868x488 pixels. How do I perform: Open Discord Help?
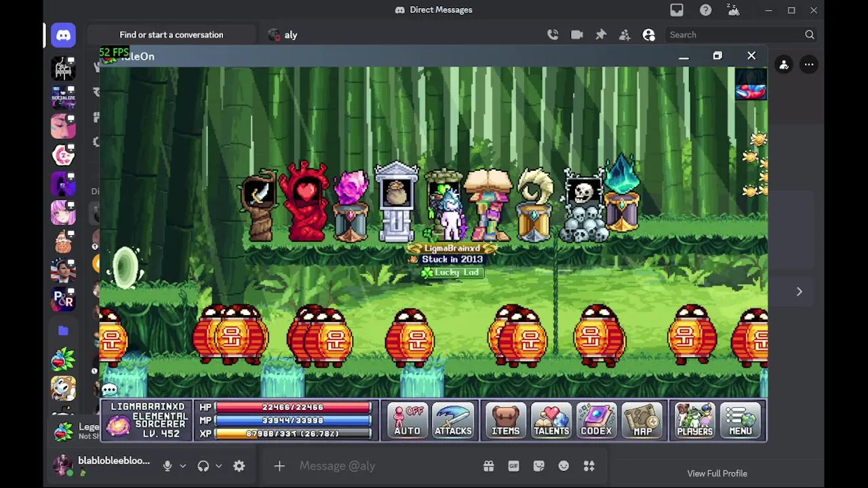tap(706, 10)
